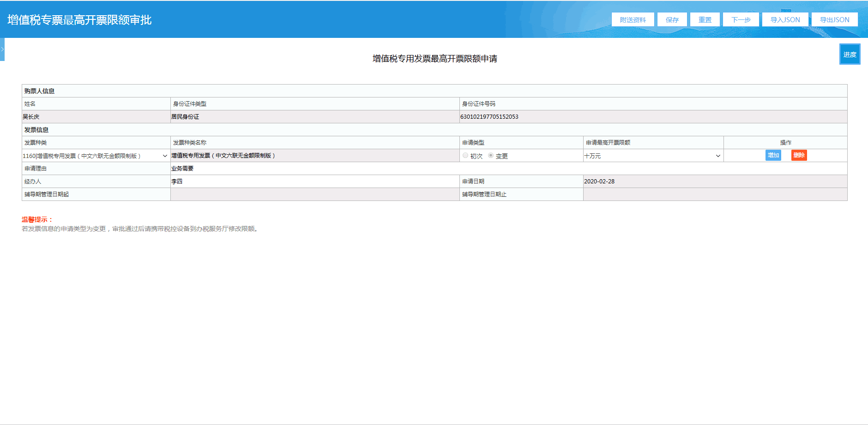Select the 初次 radio option
The height and width of the screenshot is (425, 868).
465,156
